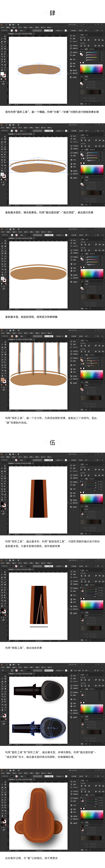Open the 帮助(H) menu in the dark trapezoid screenshot
This screenshot has height=868, width=105.
pos(49,457)
